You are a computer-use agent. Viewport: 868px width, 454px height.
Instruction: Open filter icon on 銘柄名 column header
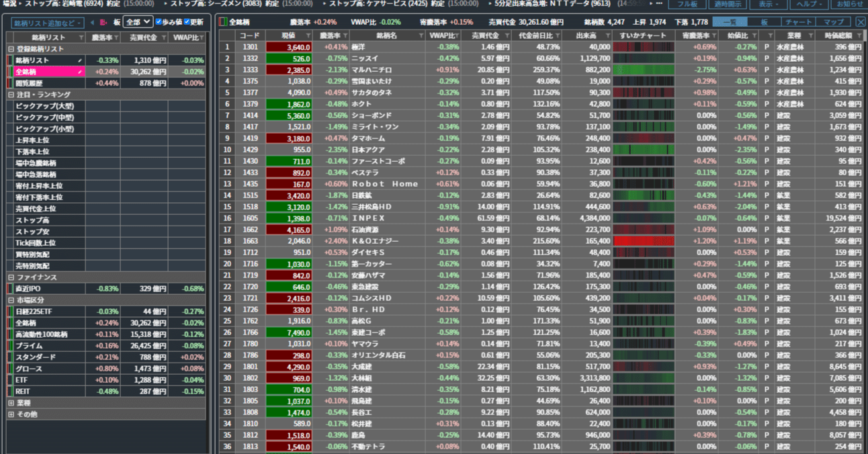[x=422, y=36]
